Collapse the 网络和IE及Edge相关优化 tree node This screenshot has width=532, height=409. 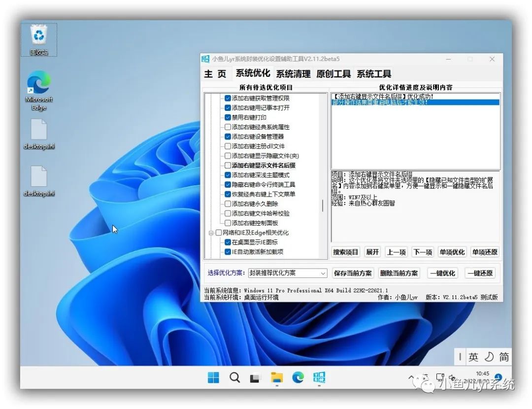click(x=211, y=233)
